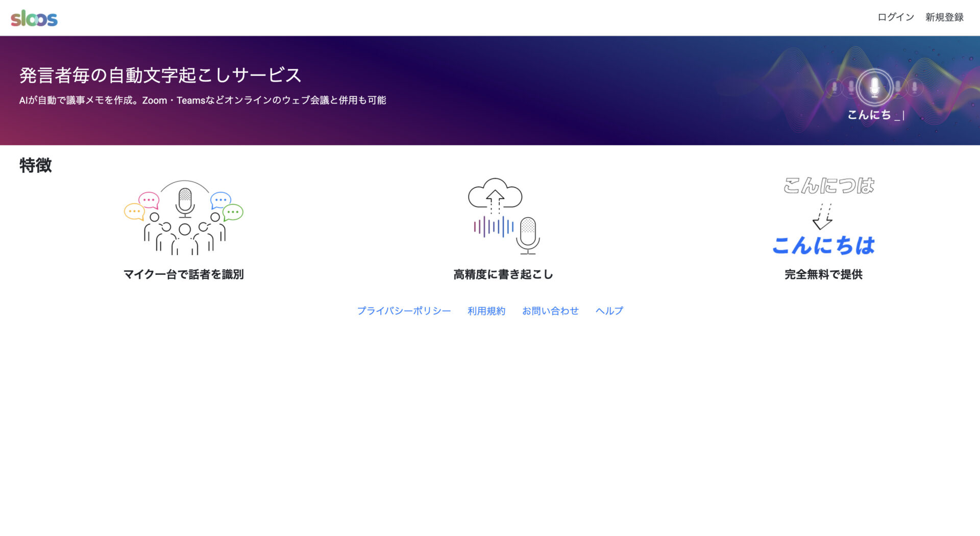Click the Sloos logo in the header
This screenshot has height=536, width=980.
34,18
